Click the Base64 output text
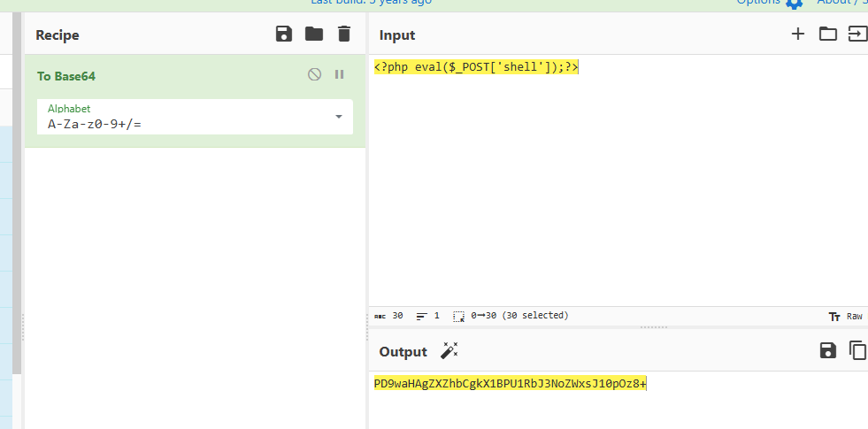The height and width of the screenshot is (429, 868). pyautogui.click(x=510, y=383)
